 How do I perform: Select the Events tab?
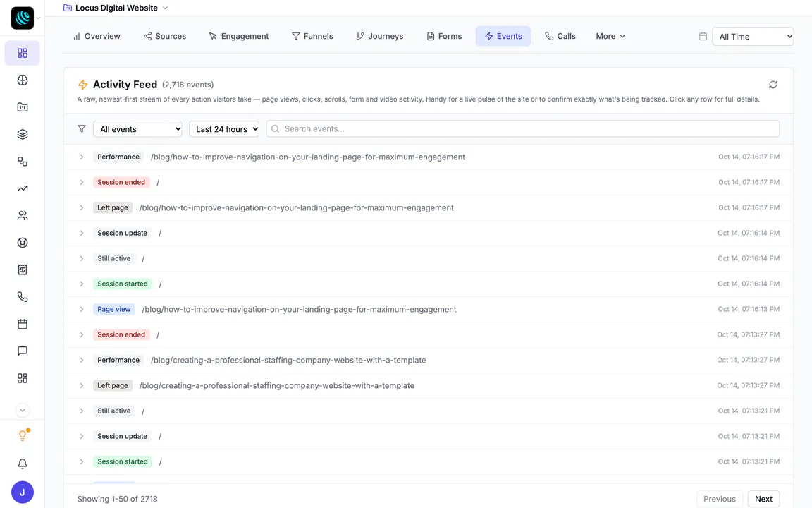click(503, 36)
